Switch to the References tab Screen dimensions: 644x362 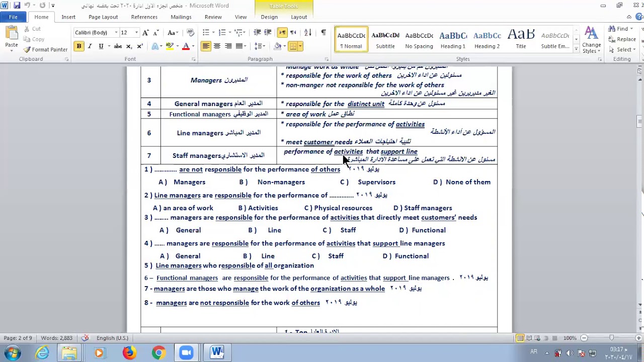pos(144,17)
